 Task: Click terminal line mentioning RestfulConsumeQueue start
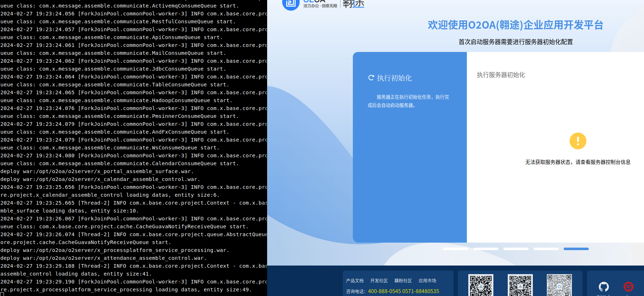(x=118, y=22)
